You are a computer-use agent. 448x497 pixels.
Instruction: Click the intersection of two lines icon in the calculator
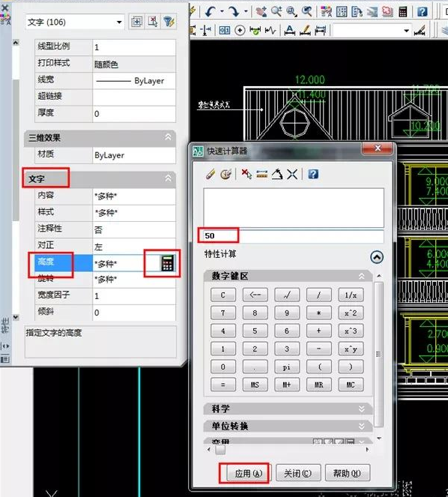(292, 174)
